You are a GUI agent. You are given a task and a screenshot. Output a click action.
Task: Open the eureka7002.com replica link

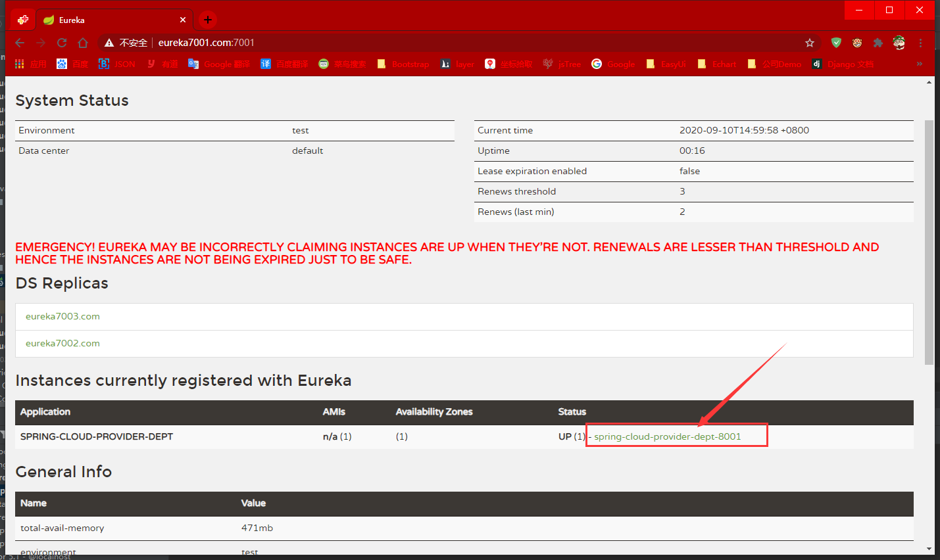(63, 343)
